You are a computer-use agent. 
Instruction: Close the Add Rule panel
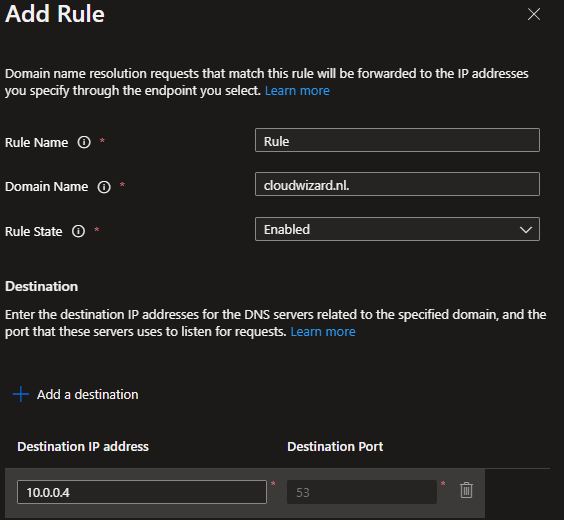tap(534, 14)
